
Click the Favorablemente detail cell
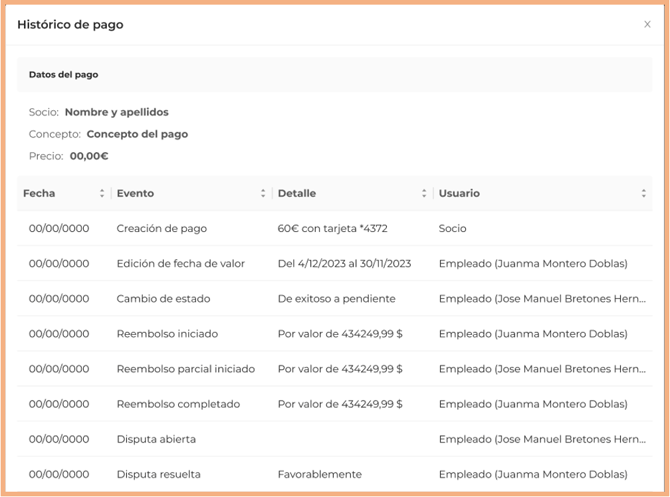pyautogui.click(x=320, y=474)
